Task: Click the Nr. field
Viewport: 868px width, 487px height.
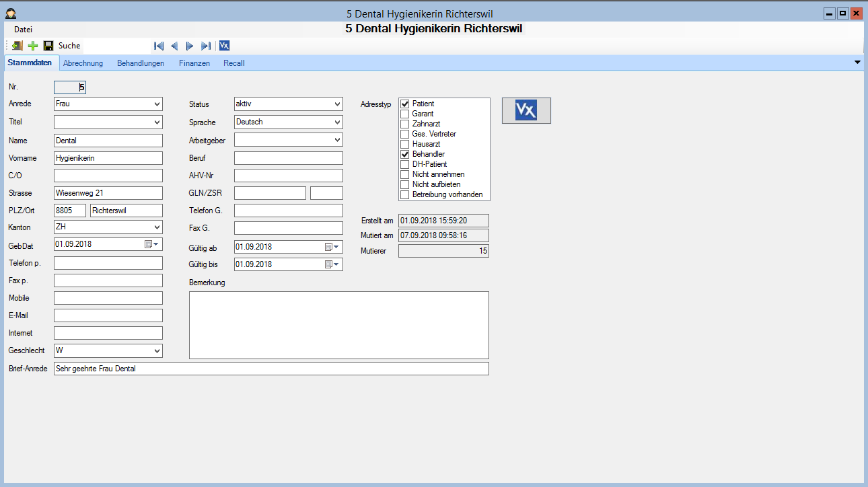Action: click(70, 87)
